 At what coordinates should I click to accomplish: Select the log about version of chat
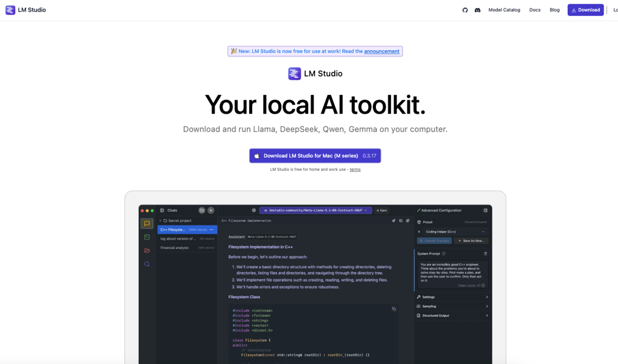(187, 238)
